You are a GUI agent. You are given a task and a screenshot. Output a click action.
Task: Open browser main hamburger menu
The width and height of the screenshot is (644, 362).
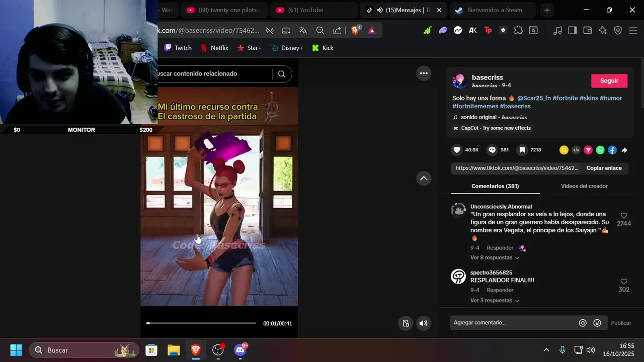(633, 30)
